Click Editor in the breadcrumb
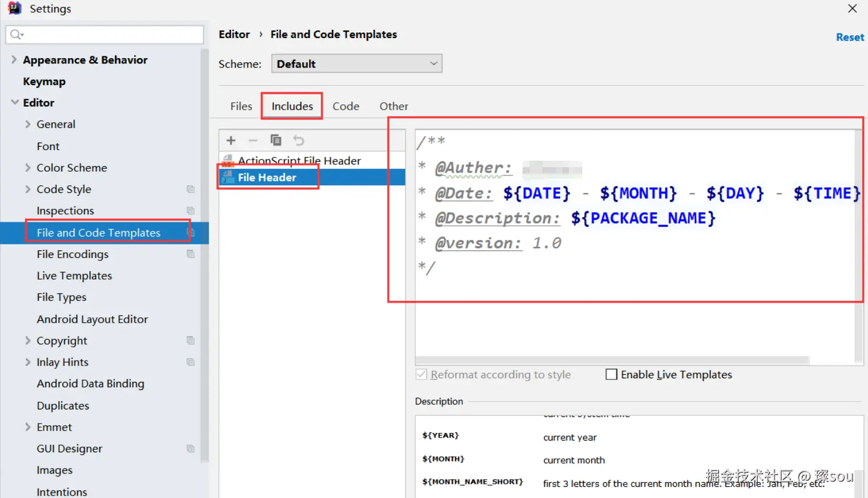Screen dimensions: 868x498 click(234, 34)
